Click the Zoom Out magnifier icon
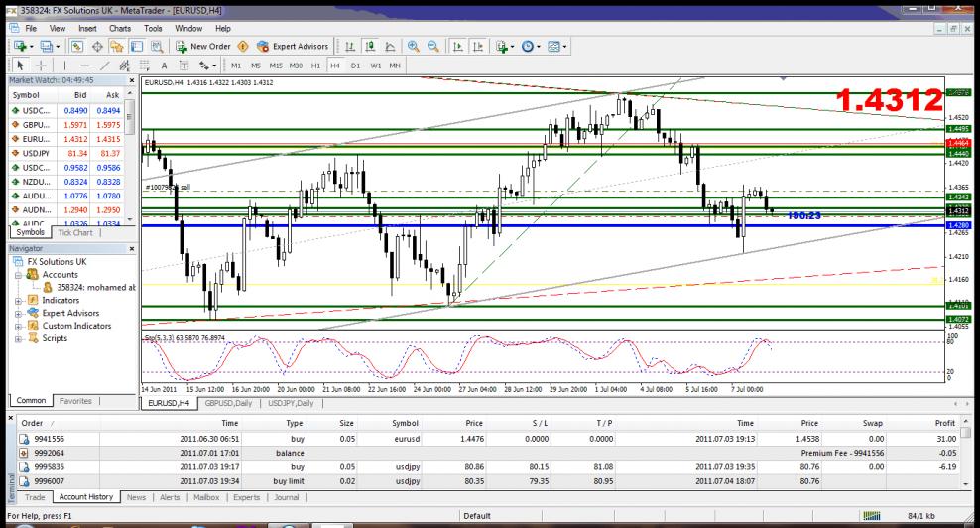This screenshot has height=528, width=980. point(431,47)
